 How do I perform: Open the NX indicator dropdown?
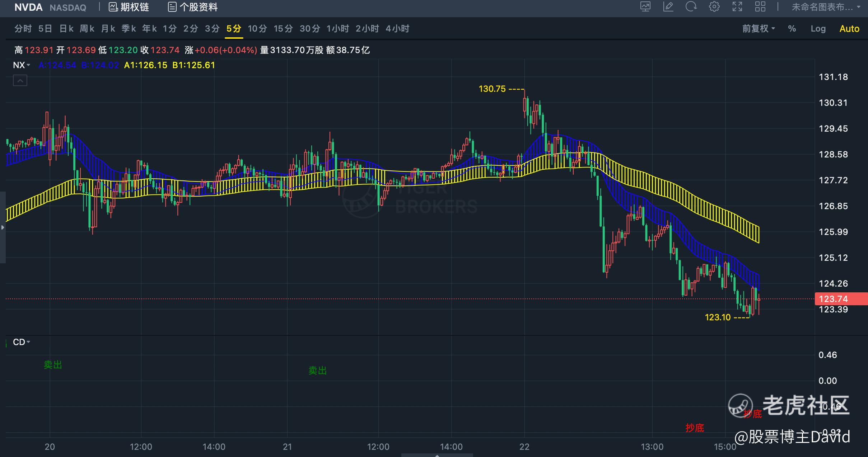(22, 65)
